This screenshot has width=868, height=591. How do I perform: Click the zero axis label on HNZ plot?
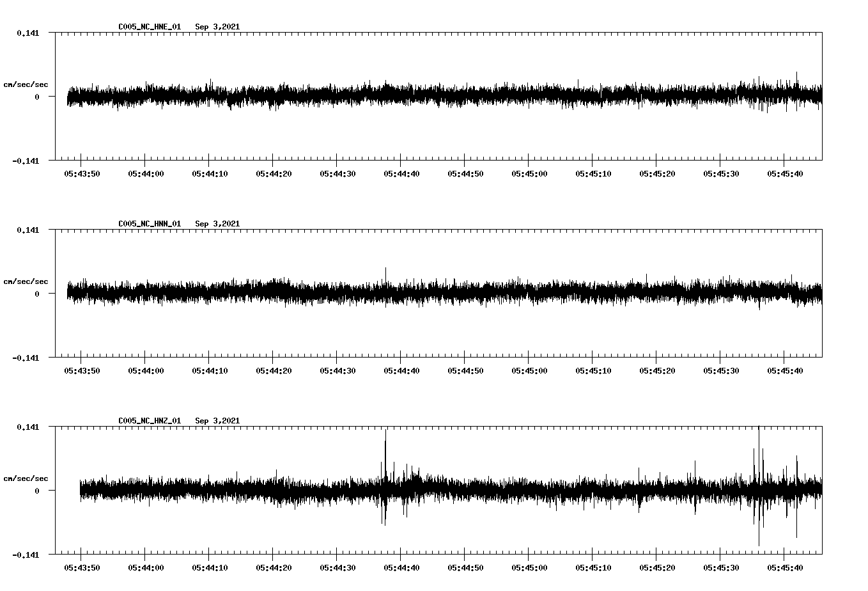point(37,491)
